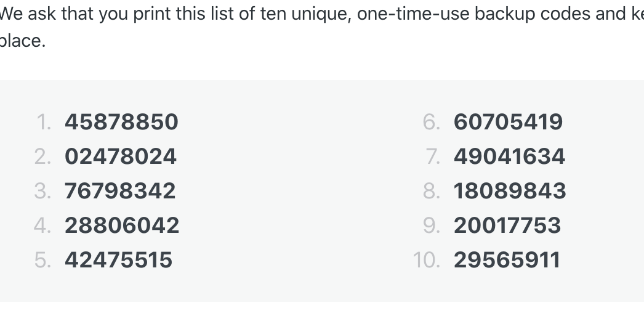Click the ninth code 20017753

pos(507,226)
